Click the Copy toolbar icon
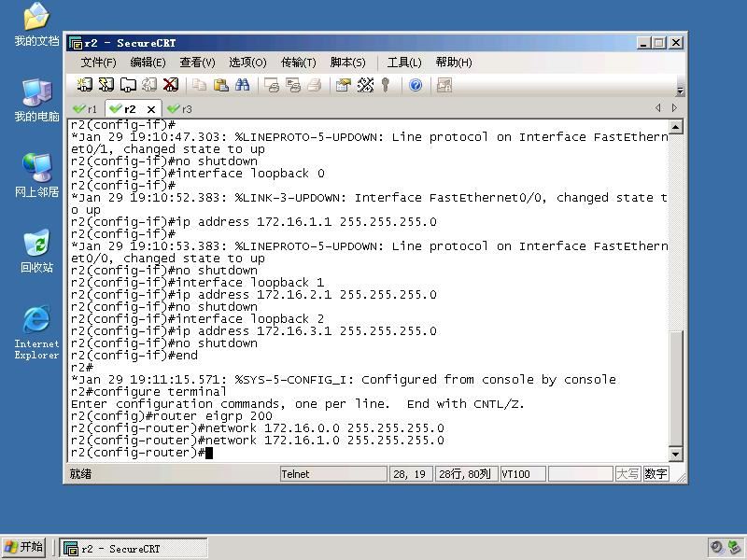 [199, 85]
